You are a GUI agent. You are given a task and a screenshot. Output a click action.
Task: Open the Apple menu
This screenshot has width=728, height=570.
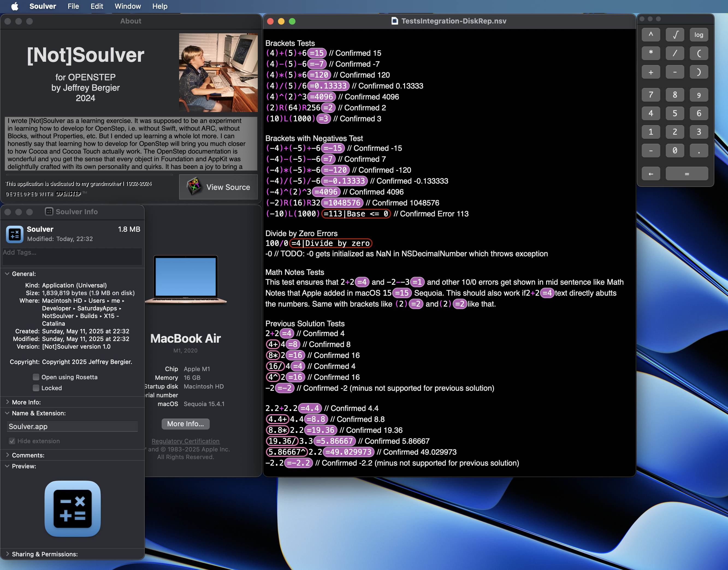[15, 6]
